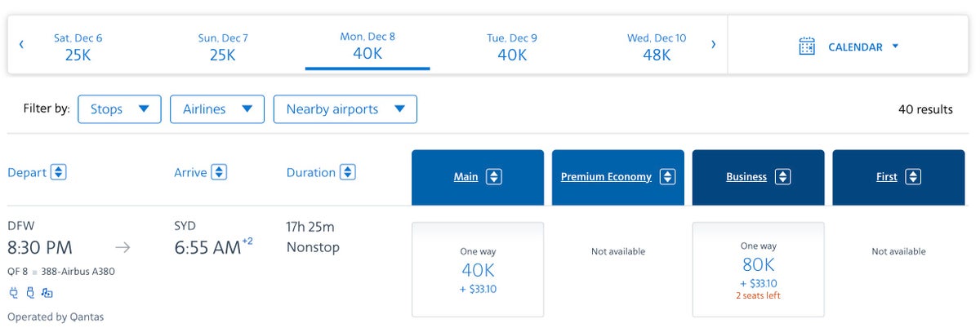Toggle sort on Main cabin column
The height and width of the screenshot is (328, 980).
494,177
